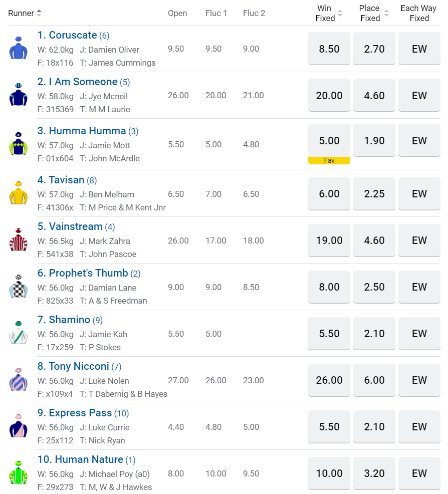448x494 pixels.
Task: Click Human Nature's green and yellow silks
Action: 19,472
